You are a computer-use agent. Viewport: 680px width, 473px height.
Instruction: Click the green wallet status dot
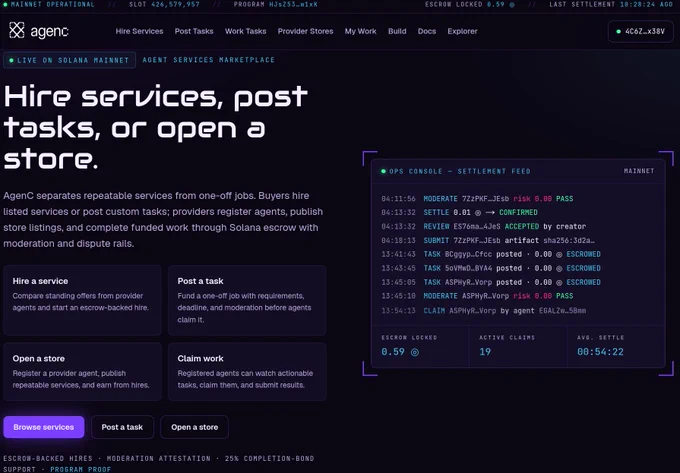pyautogui.click(x=618, y=31)
